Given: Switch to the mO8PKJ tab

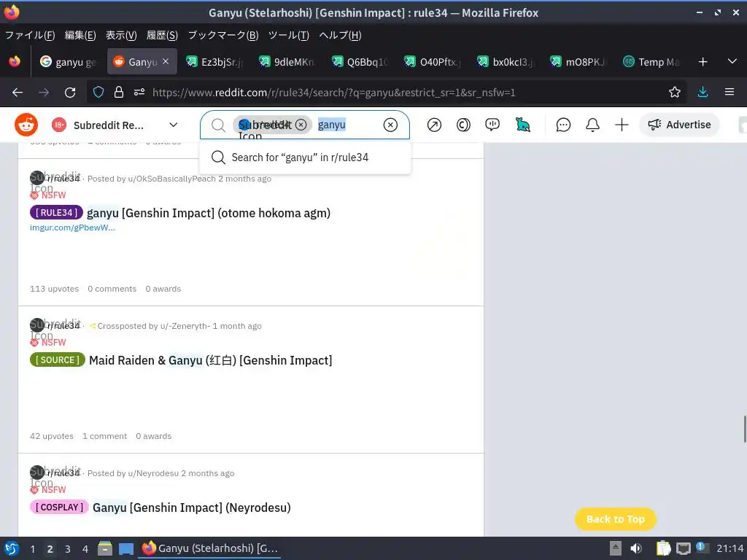Looking at the screenshot, I should [x=578, y=62].
